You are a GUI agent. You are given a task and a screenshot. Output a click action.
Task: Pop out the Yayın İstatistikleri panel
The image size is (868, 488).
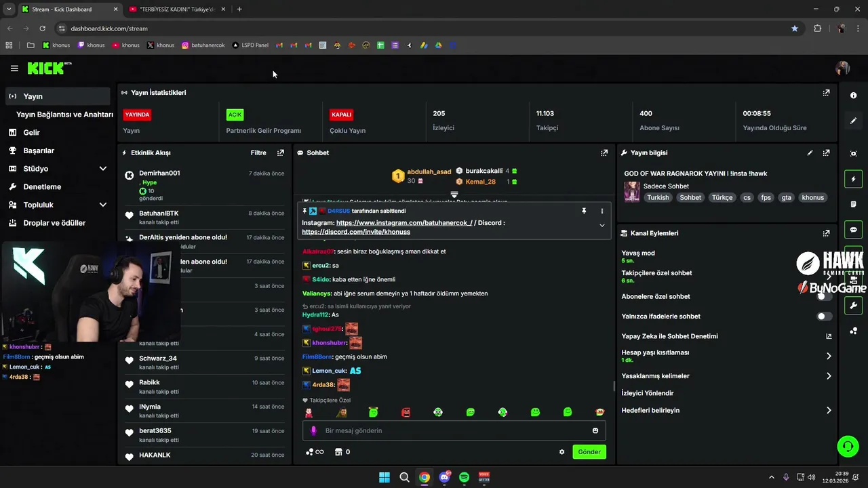pos(826,93)
